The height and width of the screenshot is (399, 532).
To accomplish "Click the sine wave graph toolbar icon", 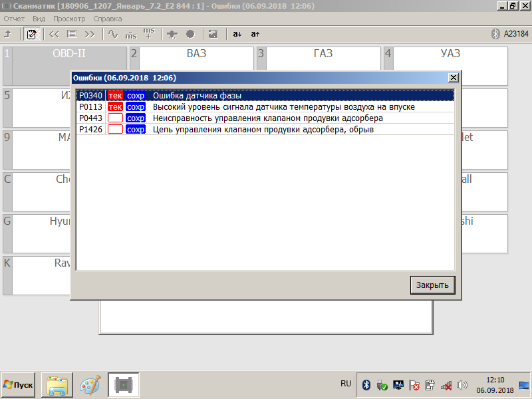I will pos(113,34).
